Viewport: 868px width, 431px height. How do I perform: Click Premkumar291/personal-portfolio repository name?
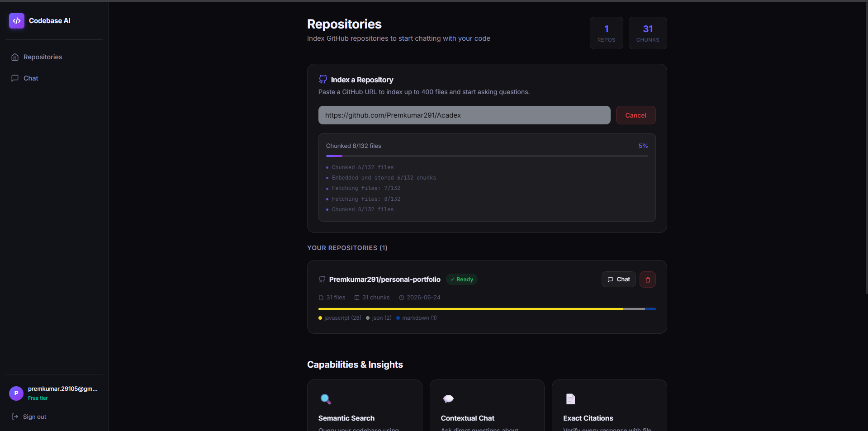point(384,279)
